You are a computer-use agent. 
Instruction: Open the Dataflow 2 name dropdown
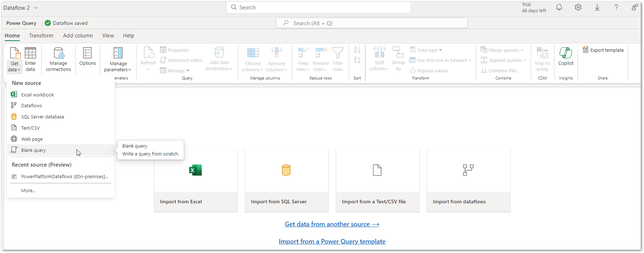coord(35,8)
